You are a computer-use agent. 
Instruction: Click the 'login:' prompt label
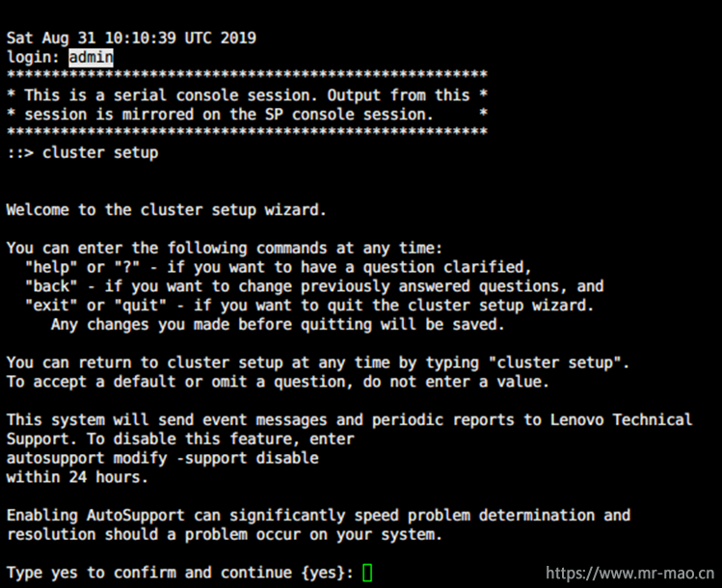pos(33,58)
